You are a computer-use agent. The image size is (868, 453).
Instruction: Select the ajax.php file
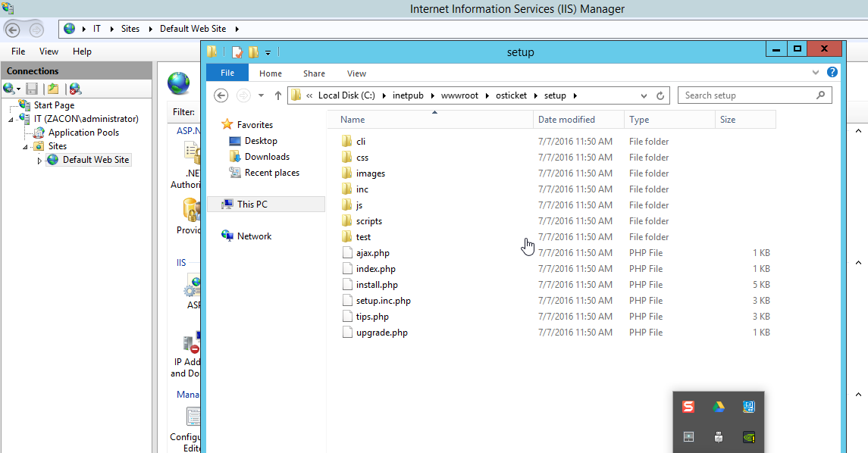click(x=372, y=253)
